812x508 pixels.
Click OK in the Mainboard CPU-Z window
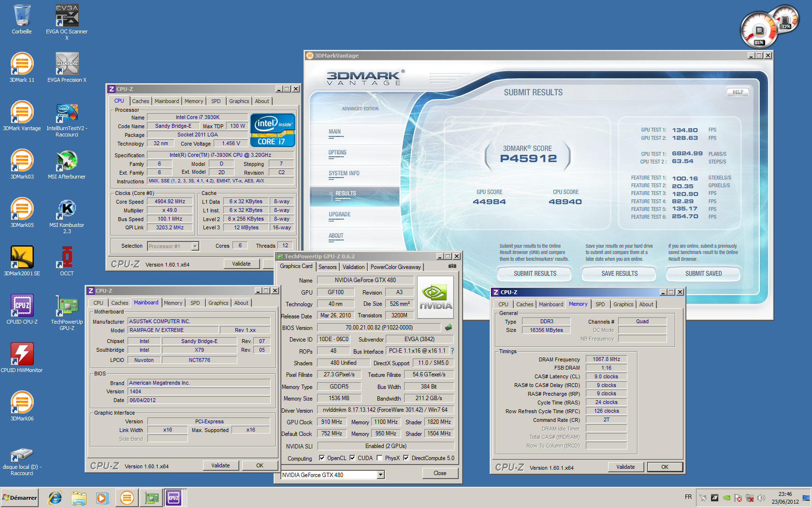tap(260, 465)
